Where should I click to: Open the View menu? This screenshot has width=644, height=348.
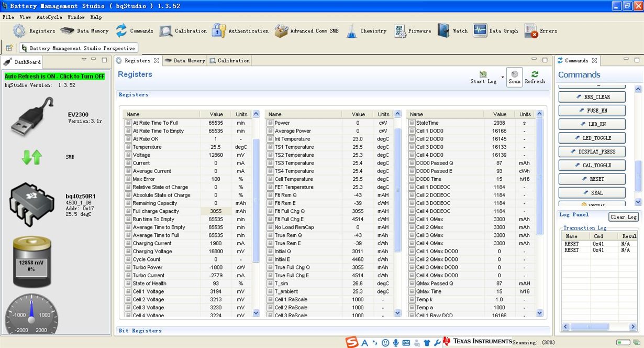[25, 17]
